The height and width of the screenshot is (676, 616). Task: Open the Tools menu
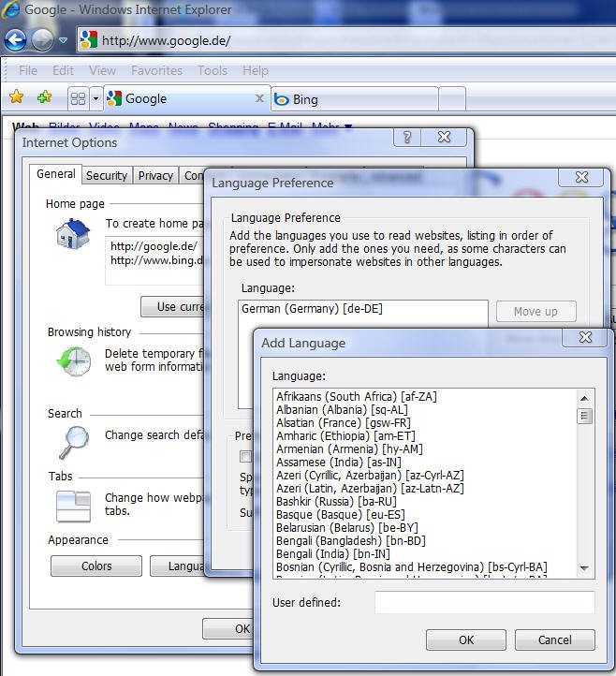tap(213, 70)
